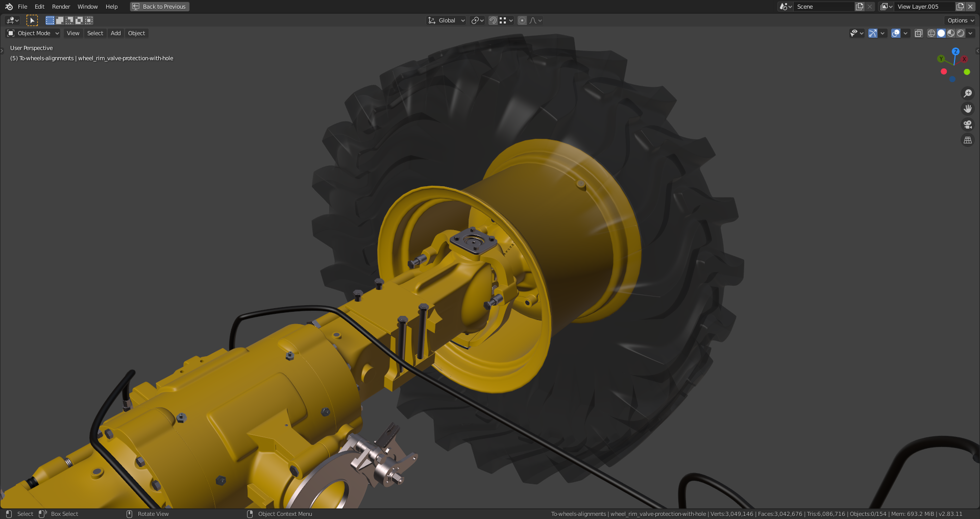Click the red X axis ball on gizmo
Screen dimensions: 980x519
tap(964, 59)
